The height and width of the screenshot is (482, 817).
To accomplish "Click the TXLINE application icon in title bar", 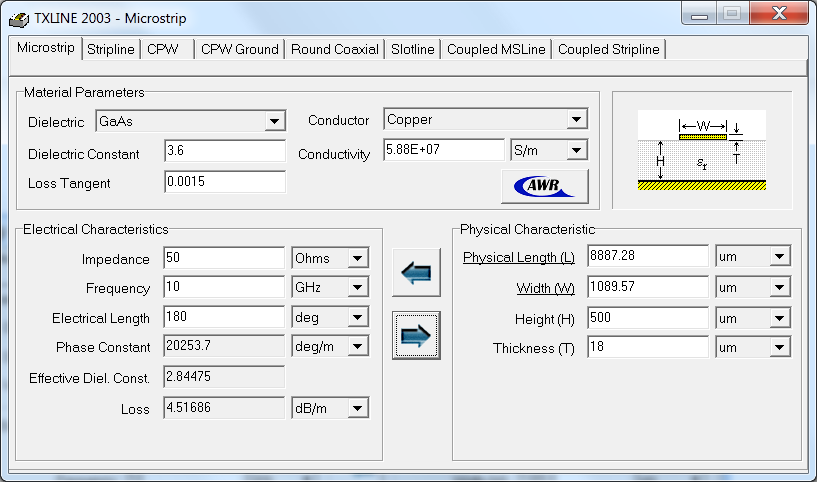I will click(x=19, y=19).
